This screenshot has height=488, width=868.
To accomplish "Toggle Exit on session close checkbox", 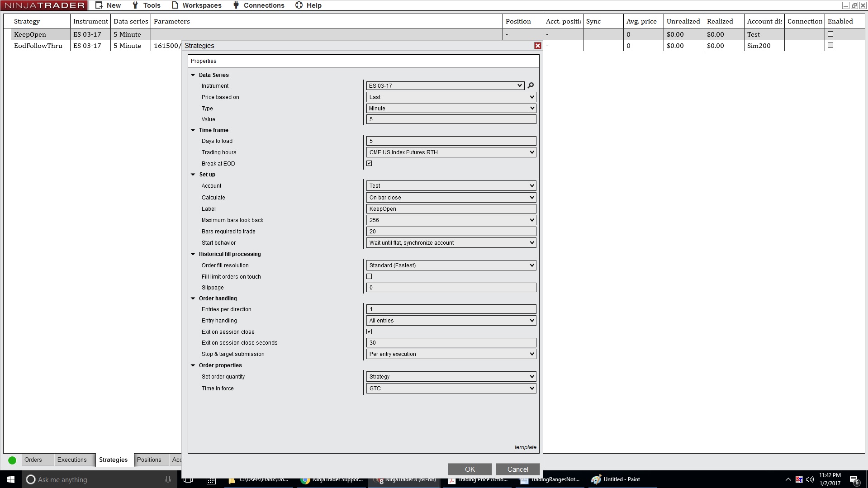I will (x=369, y=332).
